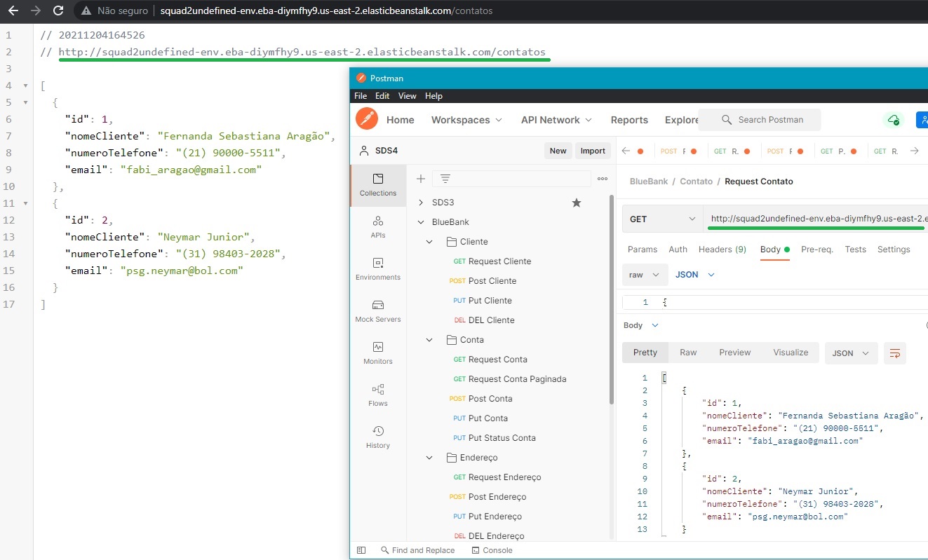
Task: Click the layout icon in Postman status bar
Action: [x=361, y=550]
